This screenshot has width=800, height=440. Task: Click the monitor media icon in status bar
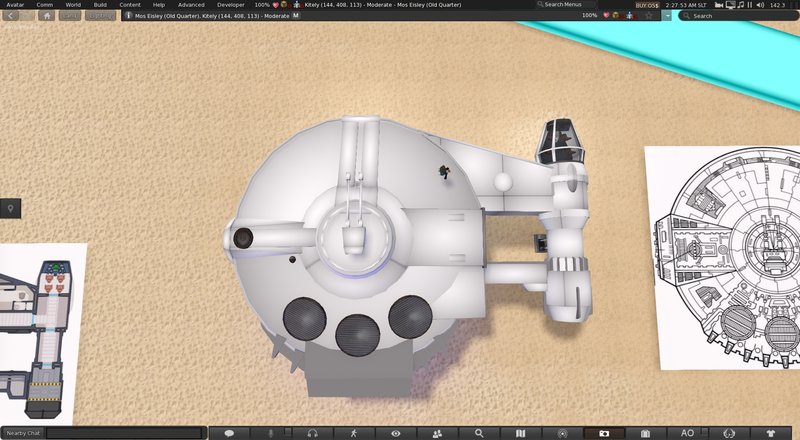coord(731,5)
